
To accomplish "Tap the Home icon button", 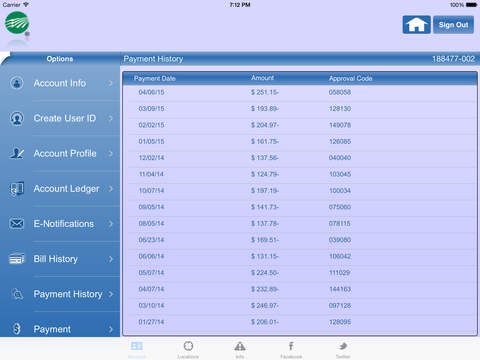I will click(416, 25).
